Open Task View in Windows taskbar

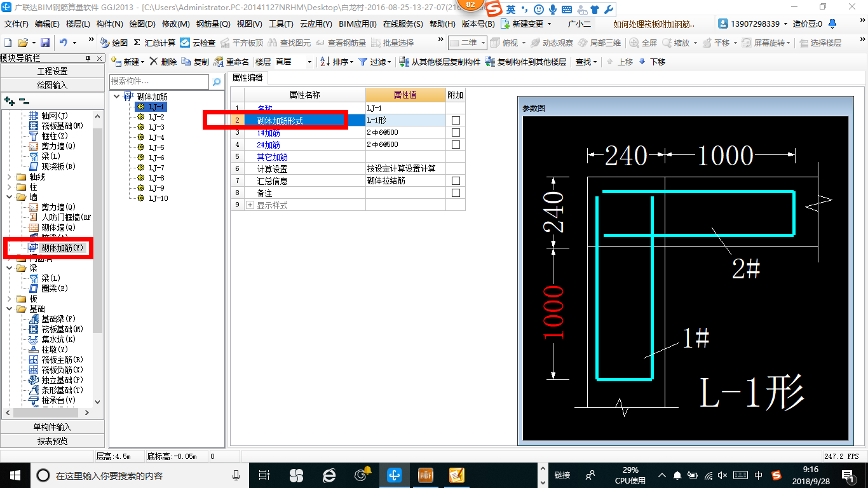[x=265, y=475]
